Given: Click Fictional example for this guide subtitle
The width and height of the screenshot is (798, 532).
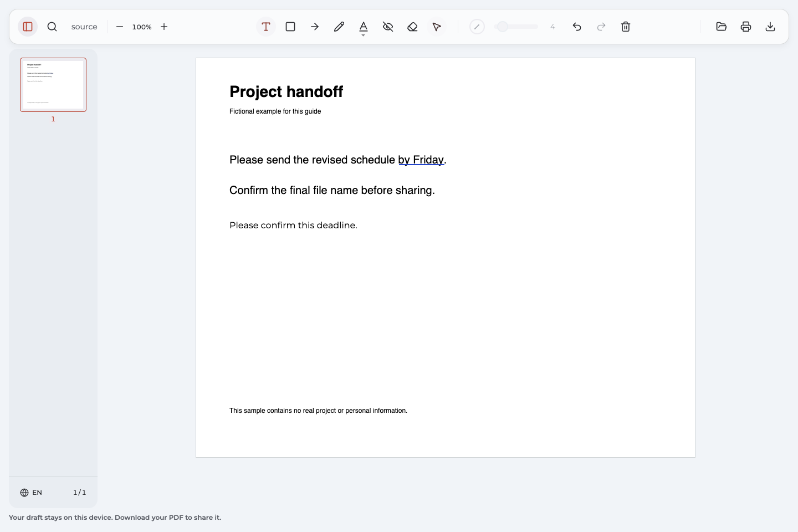Looking at the screenshot, I should point(275,111).
